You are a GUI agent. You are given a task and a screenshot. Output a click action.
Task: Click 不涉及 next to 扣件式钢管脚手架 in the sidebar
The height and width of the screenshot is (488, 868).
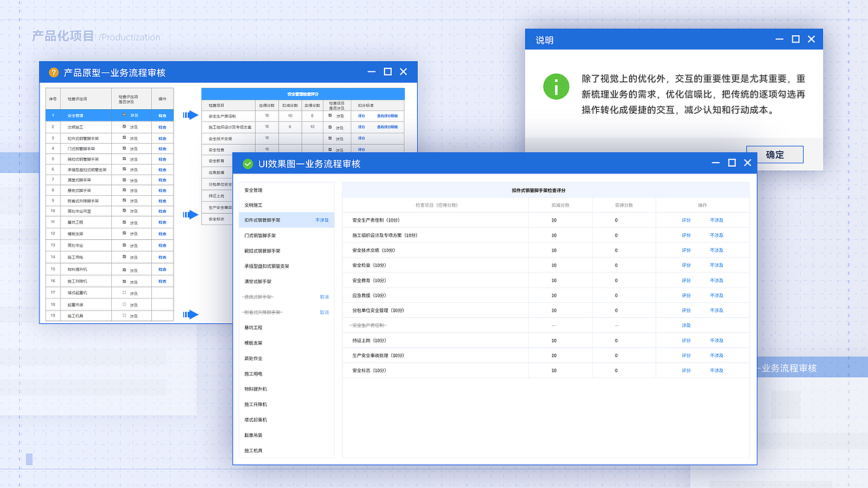[322, 220]
